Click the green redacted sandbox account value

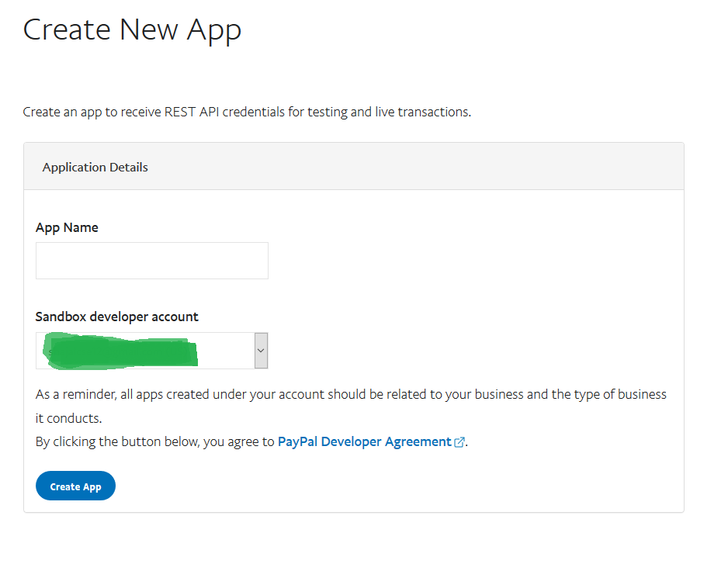[120, 351]
